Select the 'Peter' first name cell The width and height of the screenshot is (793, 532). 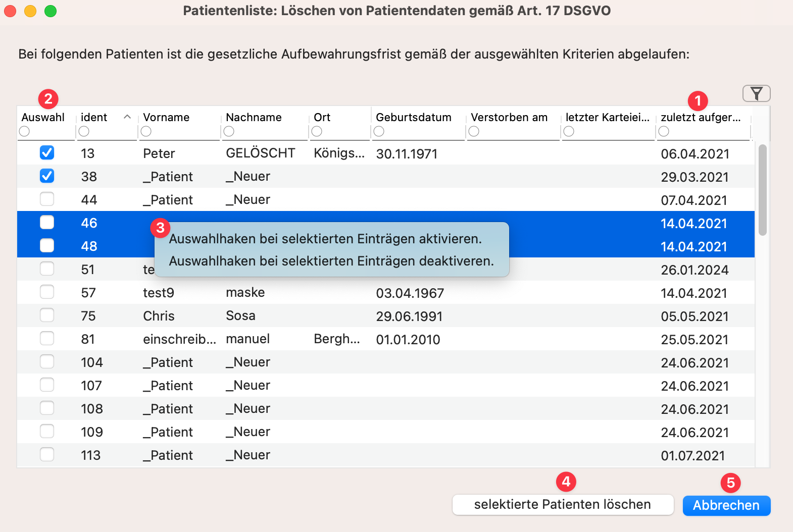coord(159,153)
